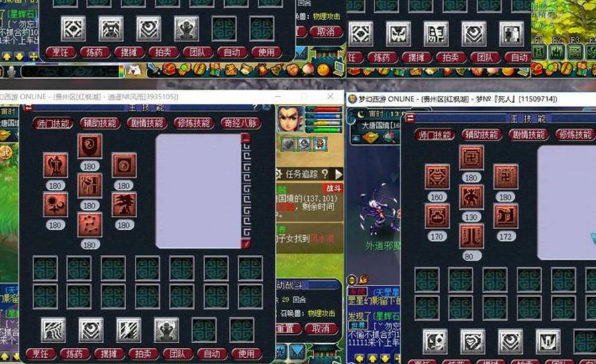Select the constellation dots skill icon in 逍遥№风雨 window
Image resolution: width=596 pixels, height=364 pixels.
[x=89, y=225]
